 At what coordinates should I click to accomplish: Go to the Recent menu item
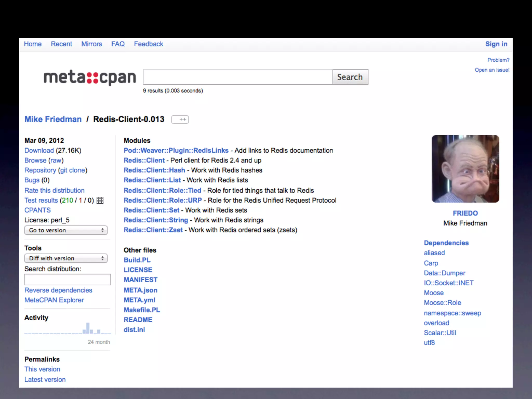coord(61,44)
